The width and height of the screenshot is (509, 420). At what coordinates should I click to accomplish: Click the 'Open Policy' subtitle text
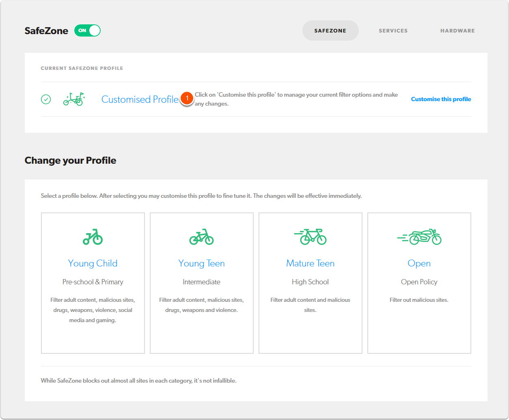click(x=419, y=282)
